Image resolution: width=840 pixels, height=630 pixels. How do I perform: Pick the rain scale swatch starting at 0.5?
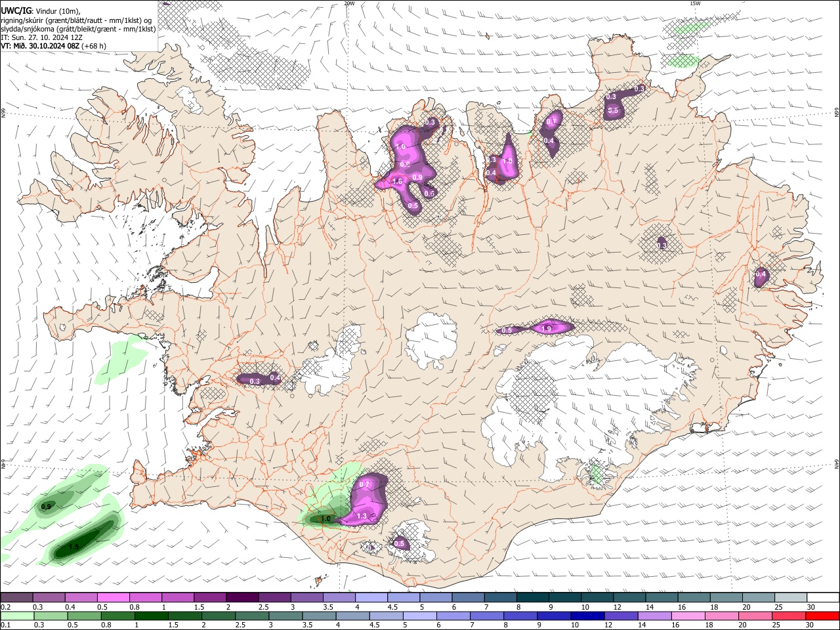click(84, 616)
